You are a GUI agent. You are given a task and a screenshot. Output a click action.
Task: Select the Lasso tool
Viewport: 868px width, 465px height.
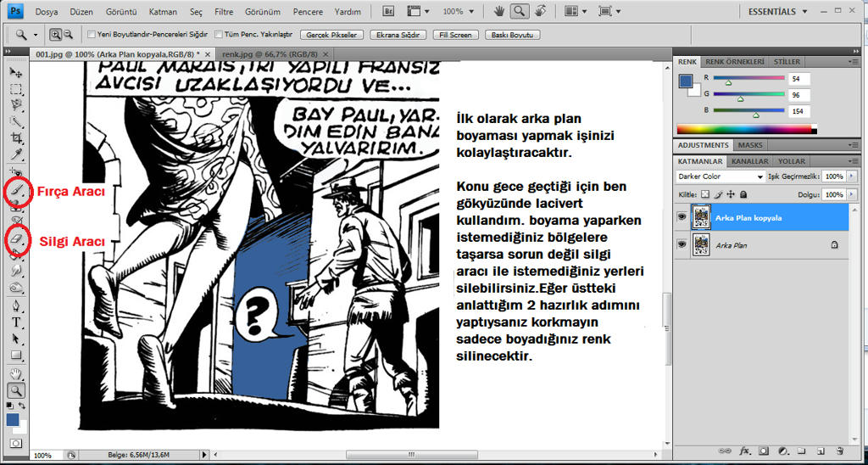[17, 104]
